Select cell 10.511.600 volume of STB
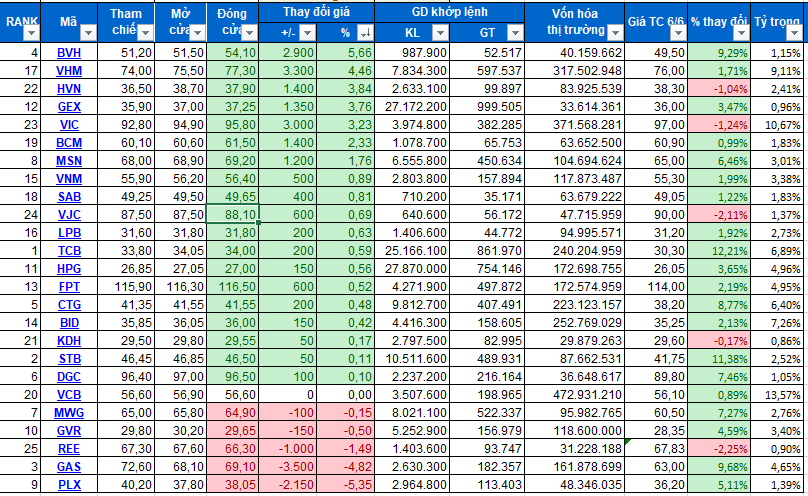This screenshot has width=808, height=496. click(x=411, y=359)
